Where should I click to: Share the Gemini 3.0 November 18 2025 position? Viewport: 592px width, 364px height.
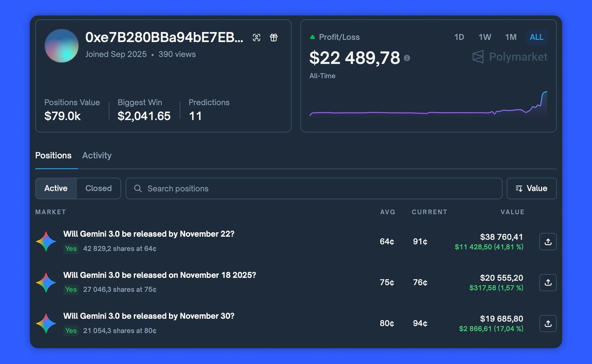click(x=548, y=283)
